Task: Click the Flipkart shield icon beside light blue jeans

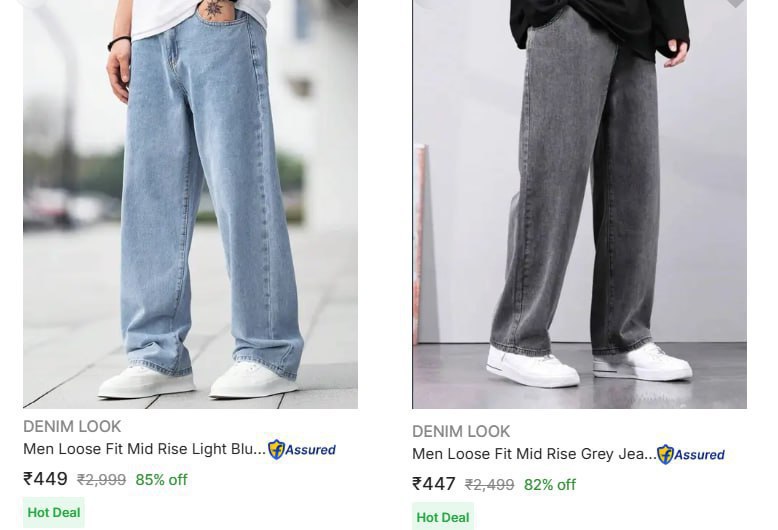Action: pyautogui.click(x=276, y=450)
